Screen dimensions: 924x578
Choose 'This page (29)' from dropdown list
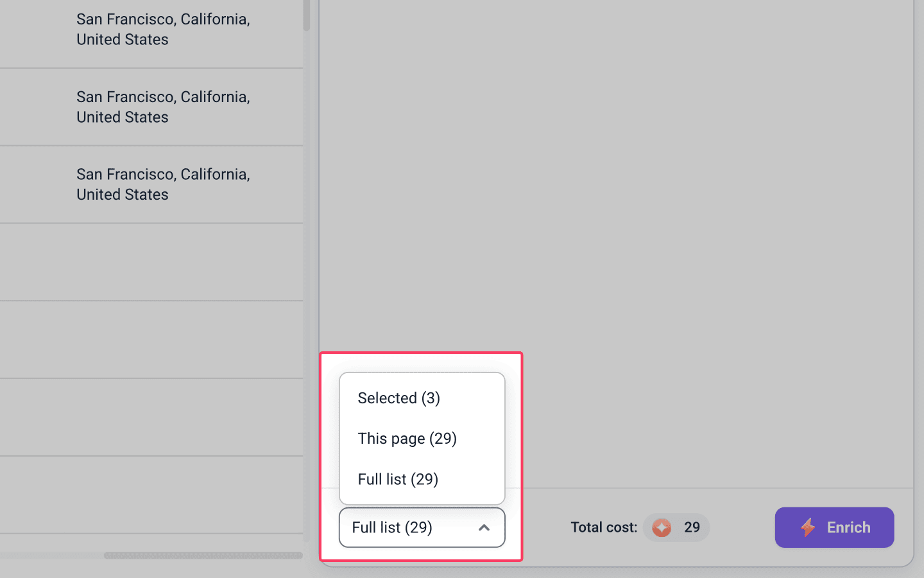click(422, 439)
